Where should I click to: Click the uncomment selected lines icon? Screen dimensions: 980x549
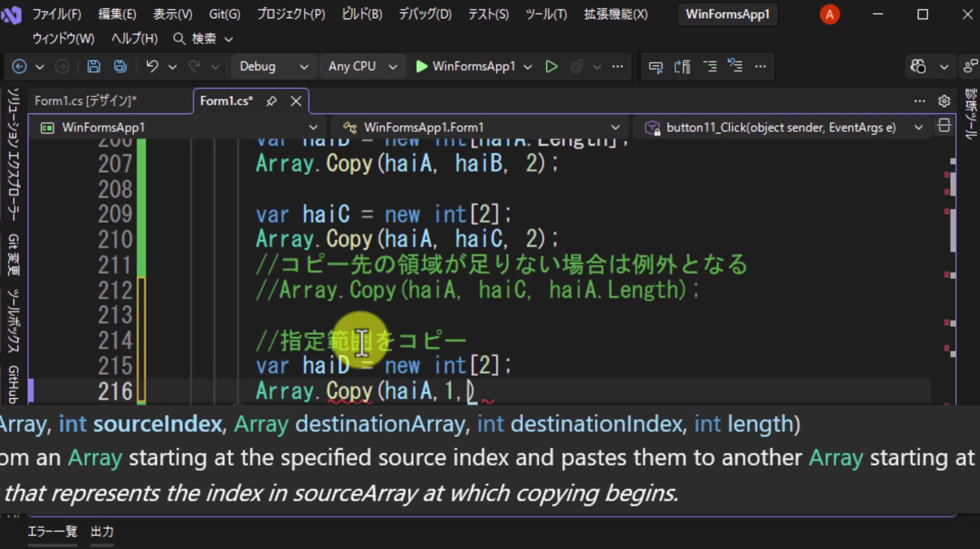coord(736,66)
